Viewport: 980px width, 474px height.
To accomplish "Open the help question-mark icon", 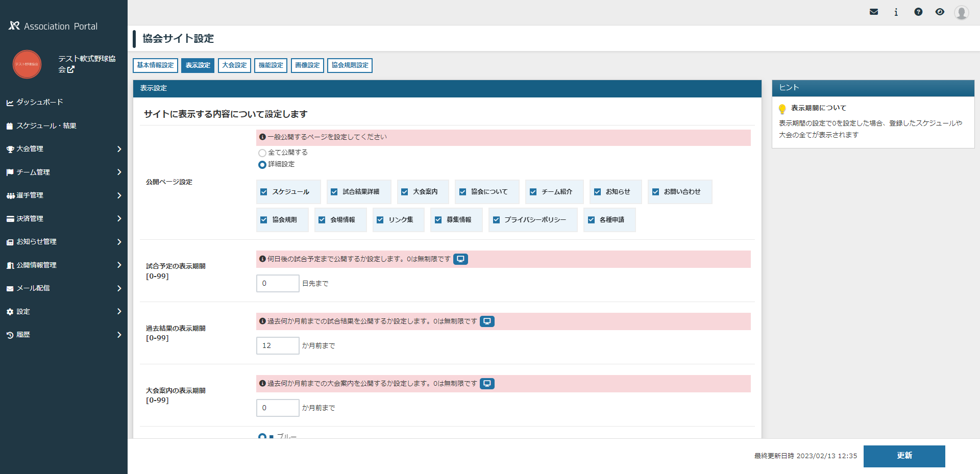I will coord(918,12).
